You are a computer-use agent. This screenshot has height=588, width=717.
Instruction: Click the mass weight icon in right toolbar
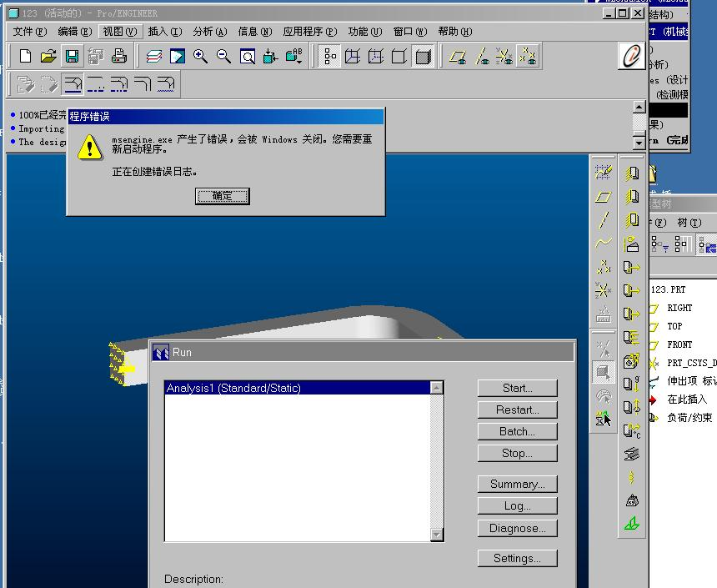632,500
